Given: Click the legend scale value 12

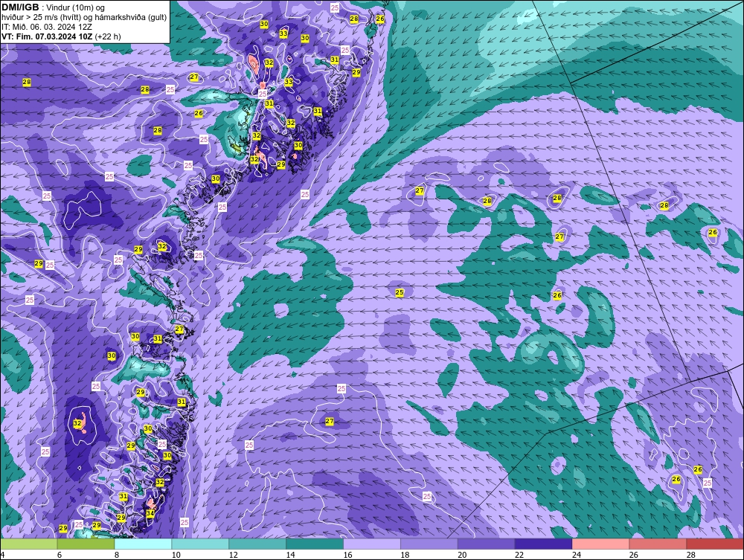Looking at the screenshot, I should coord(234,555).
